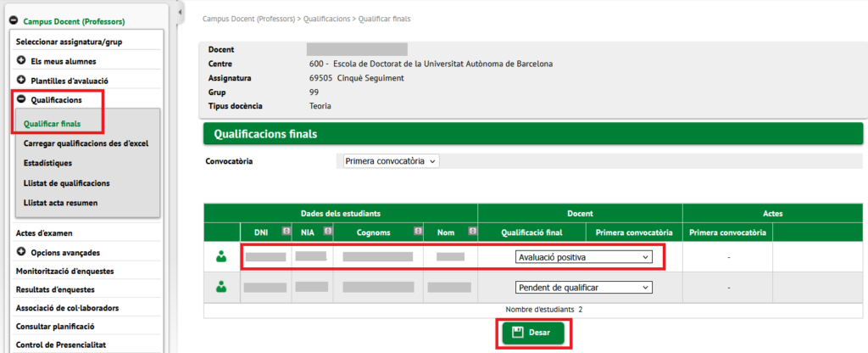Image resolution: width=868 pixels, height=353 pixels.
Task: Expand the Opcions avançades plus icon
Action: coord(21,251)
